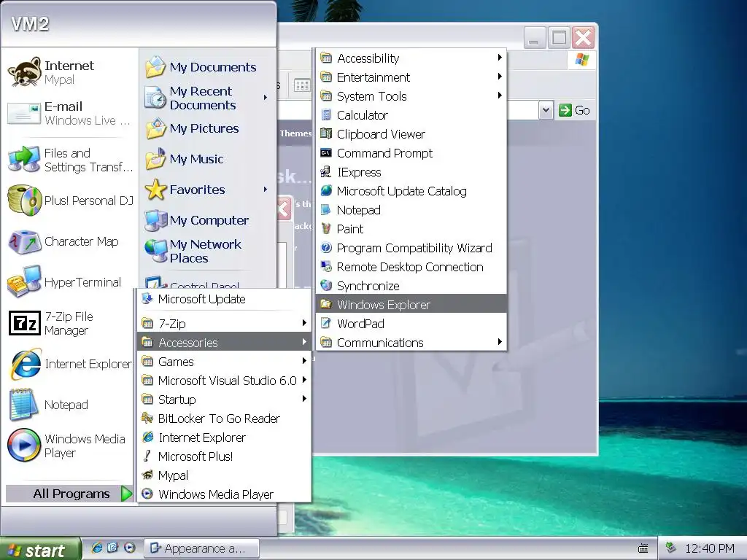This screenshot has height=560, width=747.
Task: Select Notepad in Accessories menu
Action: pos(411,210)
